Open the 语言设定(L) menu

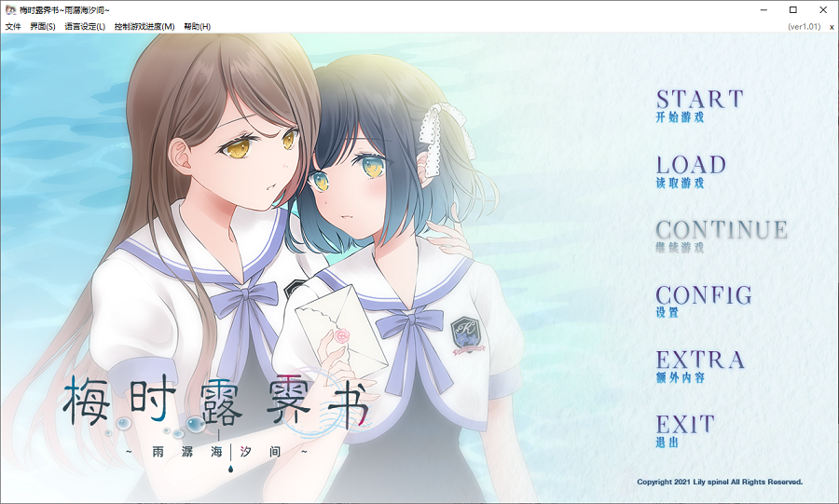click(x=85, y=26)
